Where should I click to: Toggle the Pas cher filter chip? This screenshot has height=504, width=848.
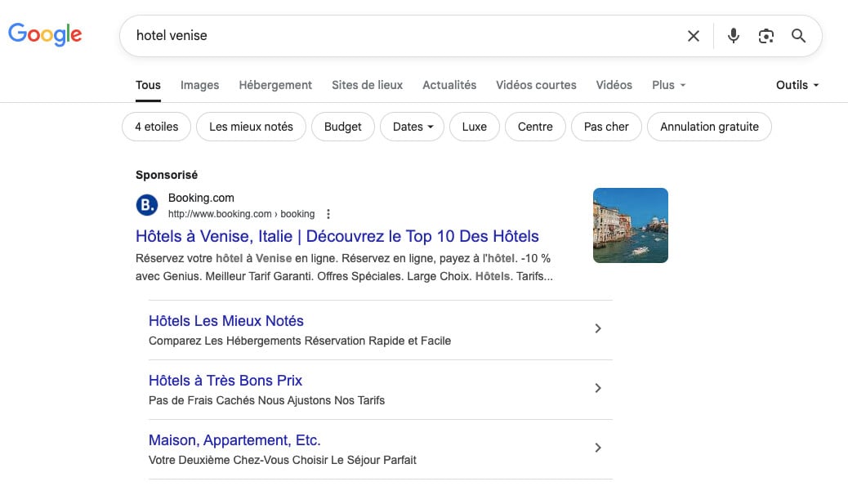point(605,127)
